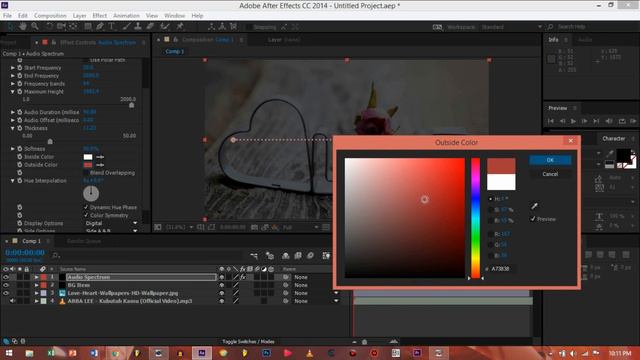Click Toggle Switches / Modes button

248,342
